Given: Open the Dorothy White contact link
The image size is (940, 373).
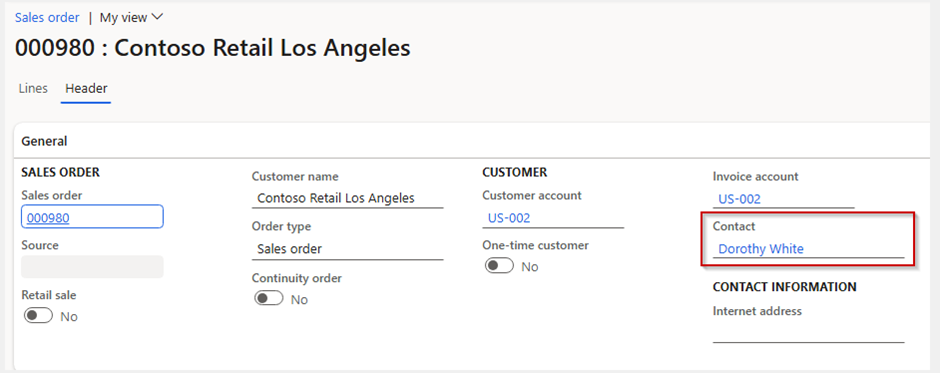Looking at the screenshot, I should (x=761, y=248).
